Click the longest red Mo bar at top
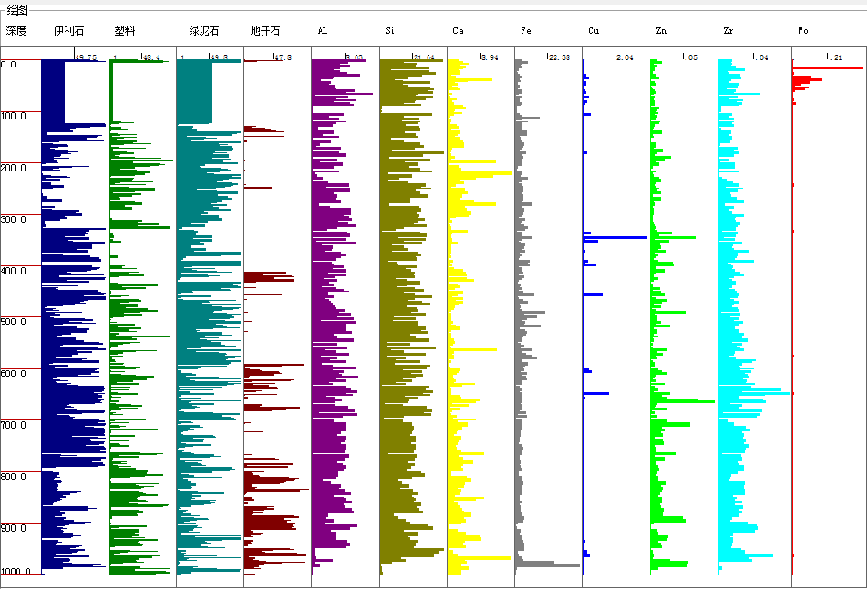Image resolution: width=868 pixels, height=590 pixels. click(x=828, y=68)
